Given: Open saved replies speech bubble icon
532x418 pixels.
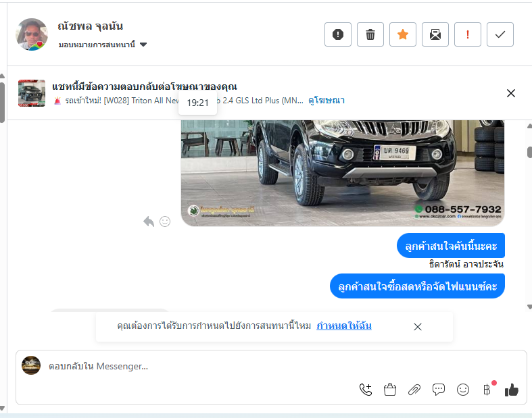Looking at the screenshot, I should [439, 390].
